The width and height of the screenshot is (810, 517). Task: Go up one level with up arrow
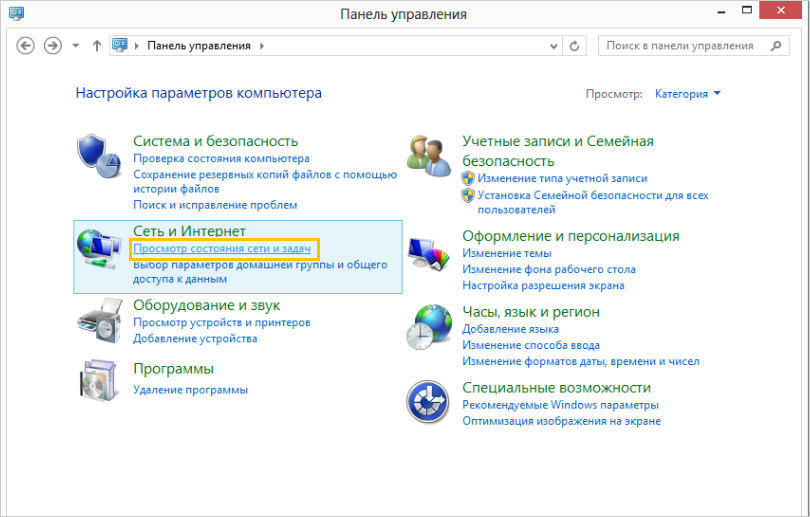coord(97,46)
